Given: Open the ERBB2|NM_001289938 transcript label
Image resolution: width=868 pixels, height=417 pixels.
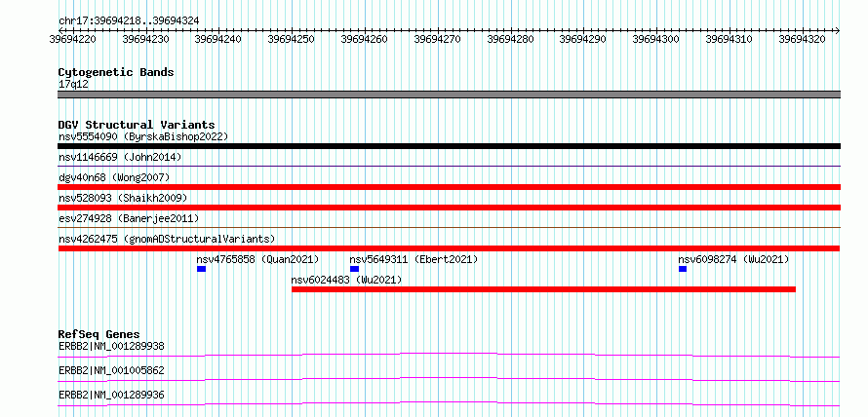Looking at the screenshot, I should pyautogui.click(x=111, y=346).
